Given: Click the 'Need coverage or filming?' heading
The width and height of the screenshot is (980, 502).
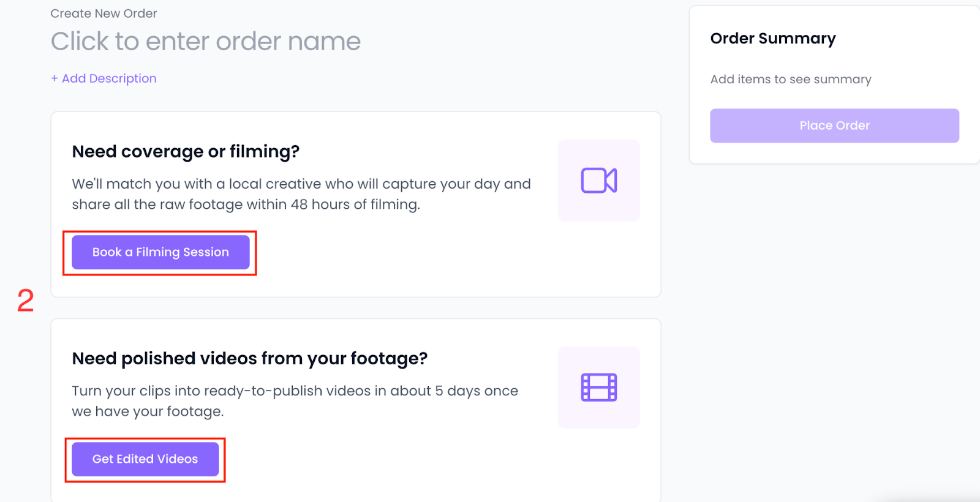Looking at the screenshot, I should [186, 151].
